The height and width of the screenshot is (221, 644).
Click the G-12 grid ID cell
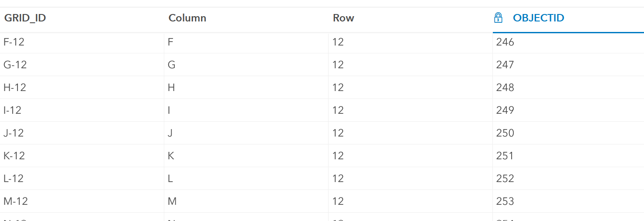click(x=15, y=65)
